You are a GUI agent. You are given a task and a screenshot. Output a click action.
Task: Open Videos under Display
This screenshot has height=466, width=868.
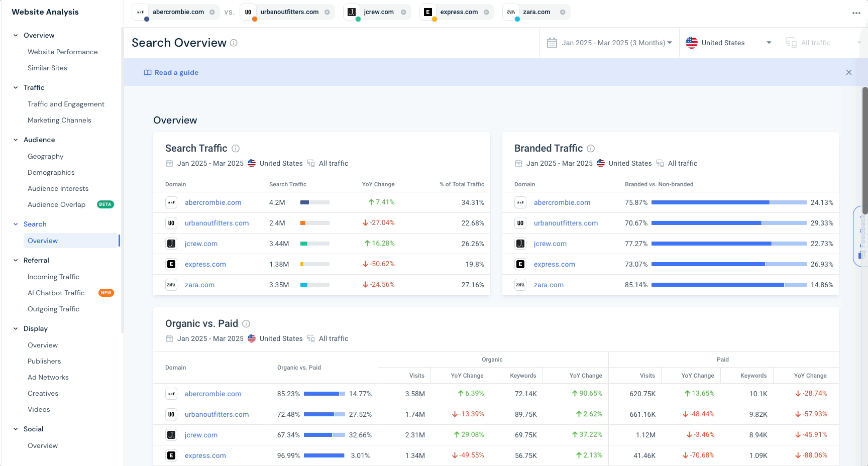pyautogui.click(x=39, y=409)
